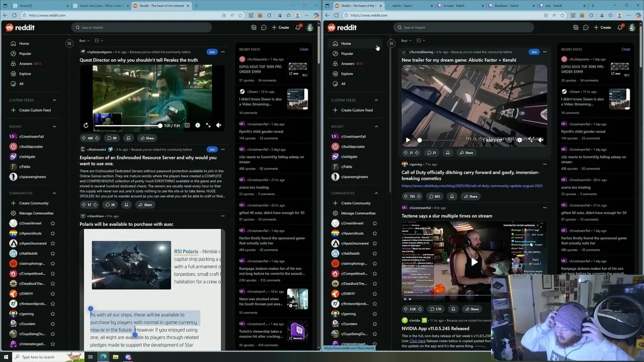Favorite r/AskReddit in left window sidebar
Viewport: 644px width, 362px height.
[x=53, y=253]
